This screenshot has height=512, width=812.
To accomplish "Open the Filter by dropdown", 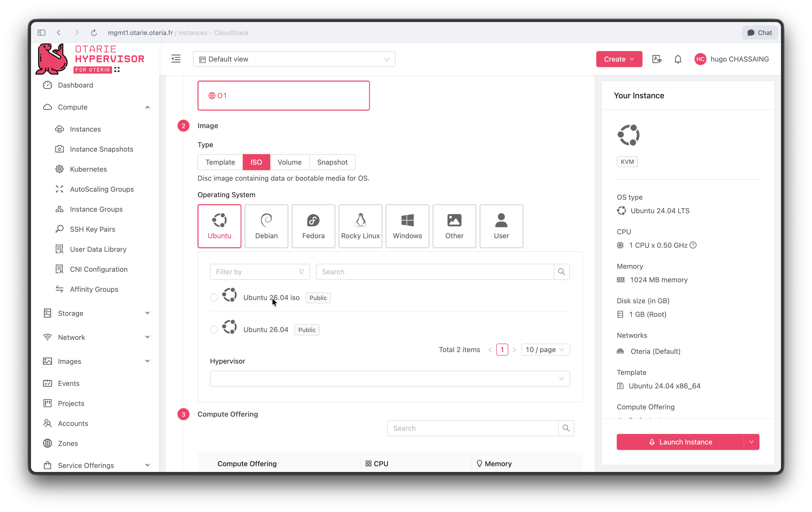I will [260, 272].
